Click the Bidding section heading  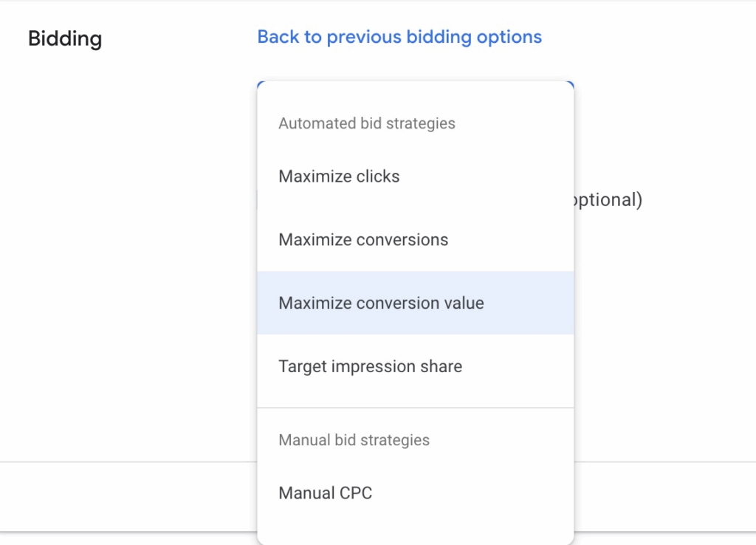(x=65, y=38)
